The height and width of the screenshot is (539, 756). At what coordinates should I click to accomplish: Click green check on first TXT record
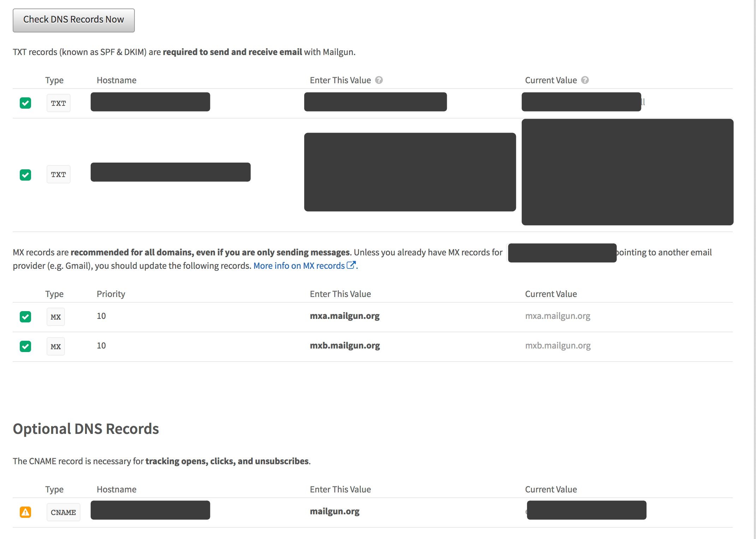pos(25,103)
